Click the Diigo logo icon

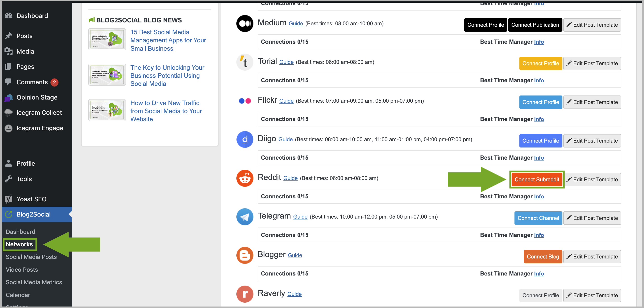(245, 139)
